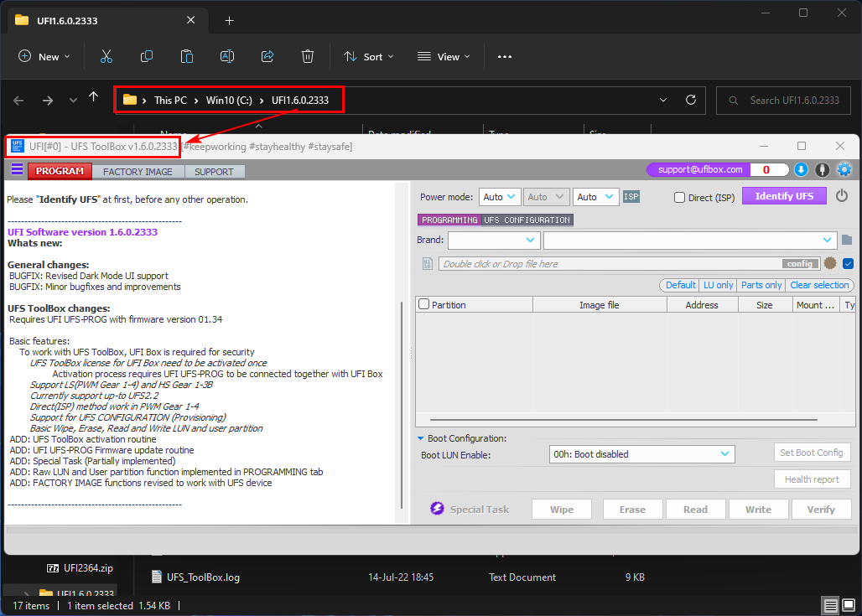The image size is (862, 616).
Task: Click the blue download update icon
Action: pos(801,169)
